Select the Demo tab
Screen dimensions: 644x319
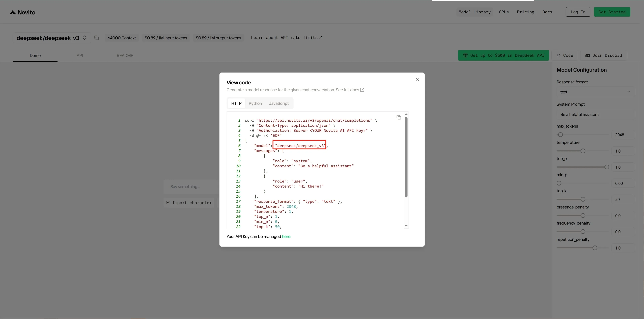[x=35, y=55]
